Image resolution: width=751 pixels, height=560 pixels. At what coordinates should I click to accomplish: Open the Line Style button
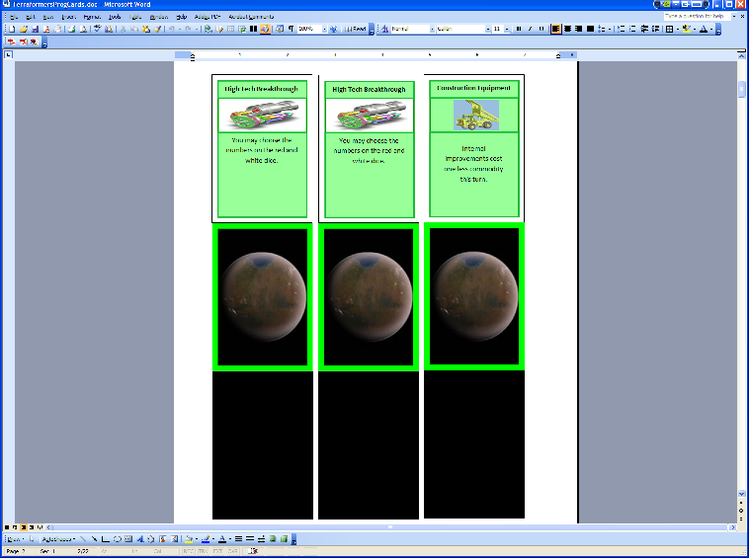point(238,539)
